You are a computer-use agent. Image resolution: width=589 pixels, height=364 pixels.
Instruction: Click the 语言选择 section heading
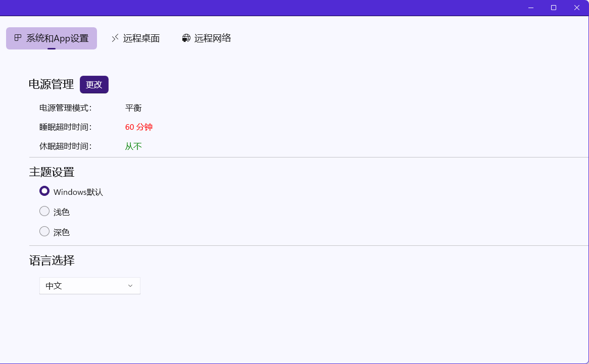click(52, 261)
